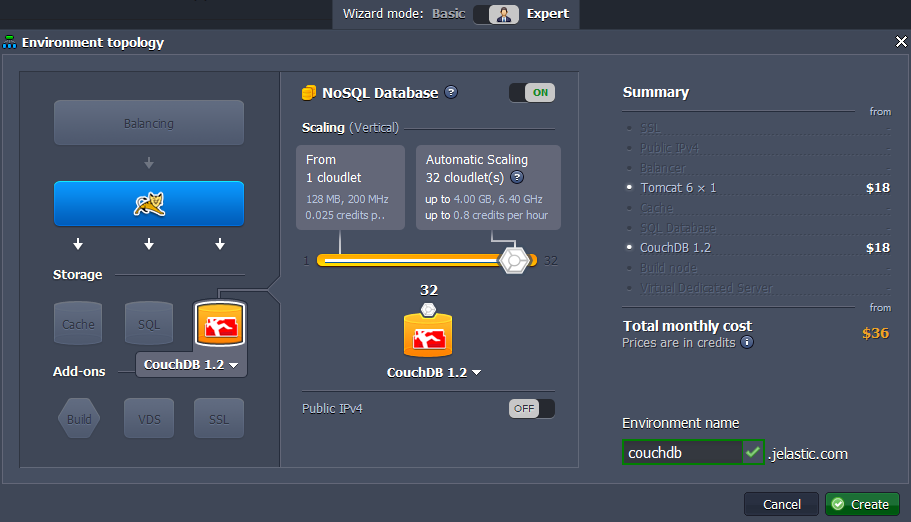Image resolution: width=911 pixels, height=522 pixels.
Task: Click the info icon beside Prices are in credits
Action: pos(747,342)
